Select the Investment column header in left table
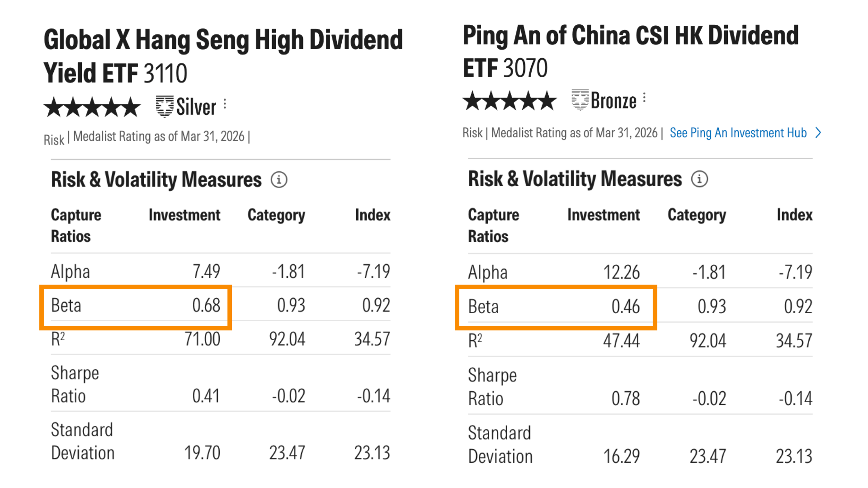The height and width of the screenshot is (488, 868). (184, 215)
